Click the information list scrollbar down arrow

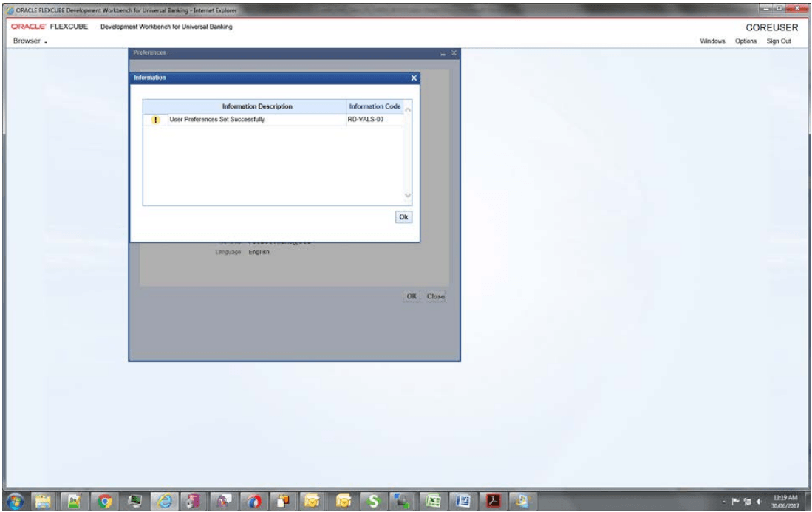(408, 195)
